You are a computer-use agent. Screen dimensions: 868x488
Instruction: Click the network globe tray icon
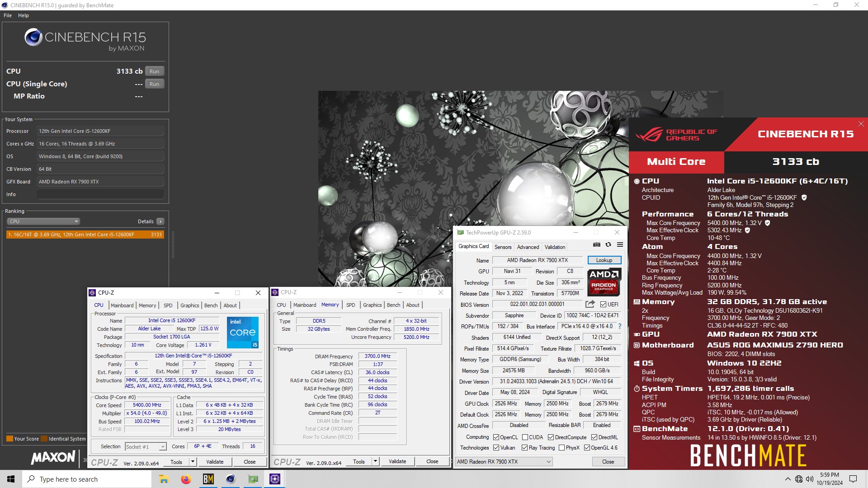pos(799,479)
